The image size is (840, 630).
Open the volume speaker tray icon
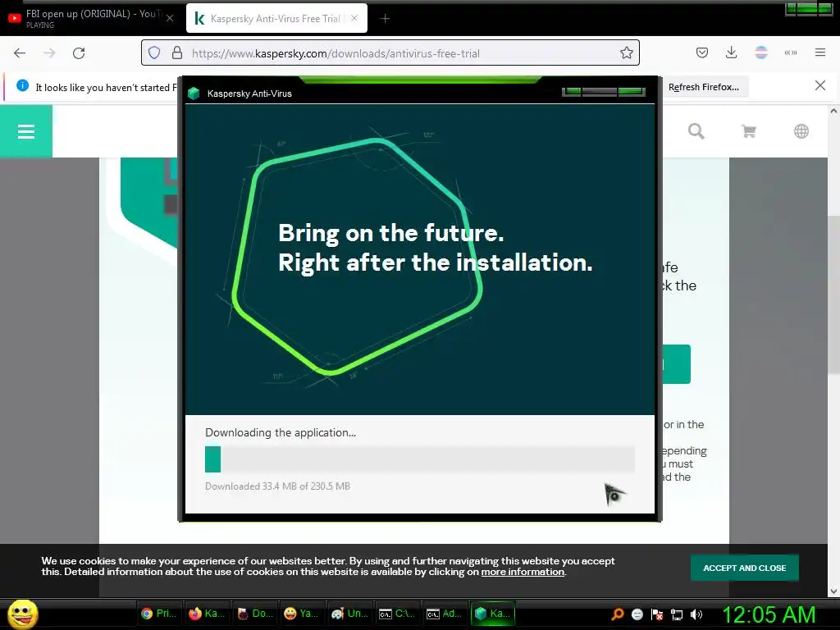696,614
